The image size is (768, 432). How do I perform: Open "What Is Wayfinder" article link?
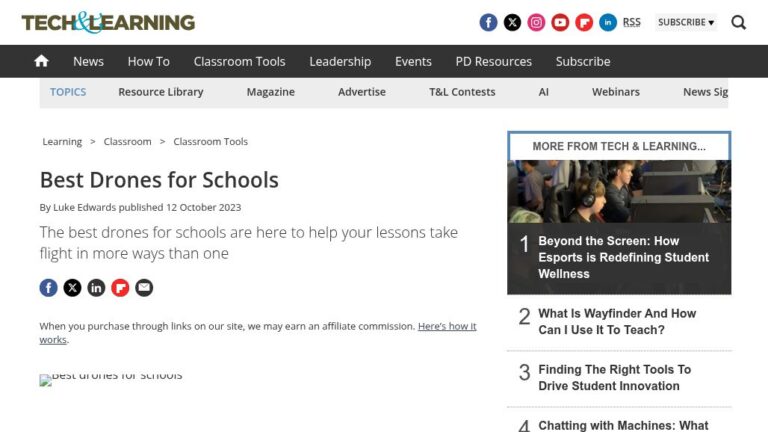(x=617, y=322)
